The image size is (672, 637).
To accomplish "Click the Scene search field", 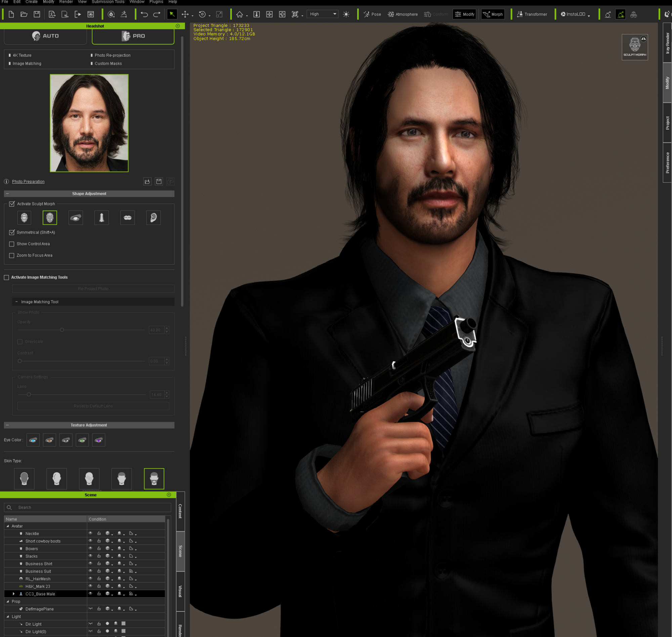I will click(88, 507).
